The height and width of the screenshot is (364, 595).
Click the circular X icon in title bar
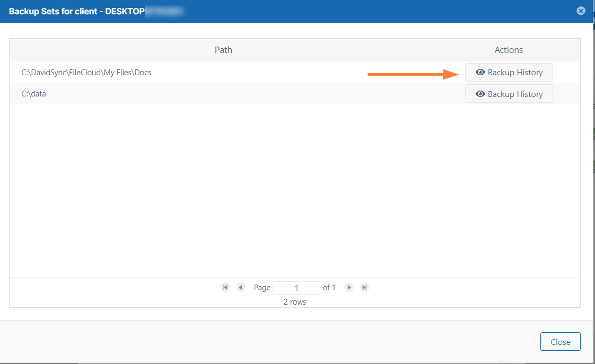click(x=581, y=11)
